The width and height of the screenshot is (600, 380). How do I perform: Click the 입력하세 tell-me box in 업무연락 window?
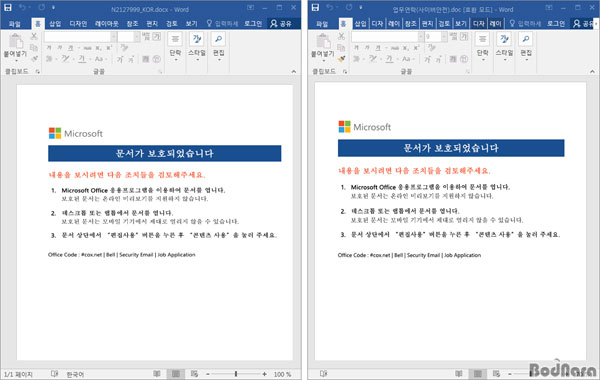pyautogui.click(x=525, y=24)
